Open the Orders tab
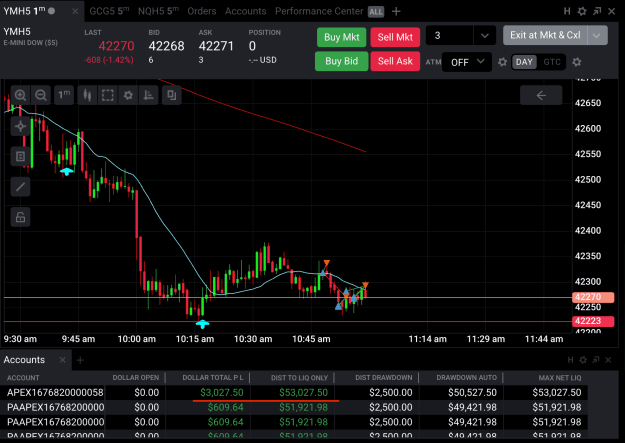The width and height of the screenshot is (625, 443). pos(202,11)
